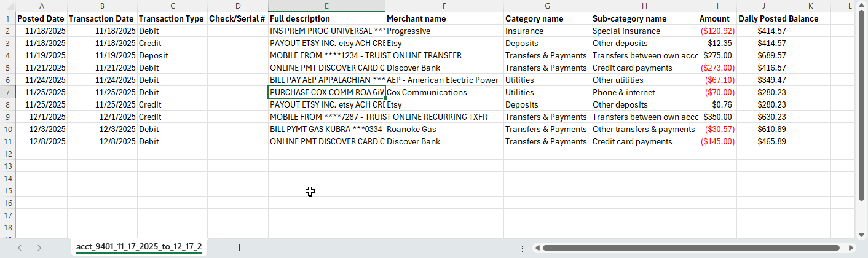Click the horizontal scrollbar right arrow
This screenshot has width=868, height=258.
851,248
